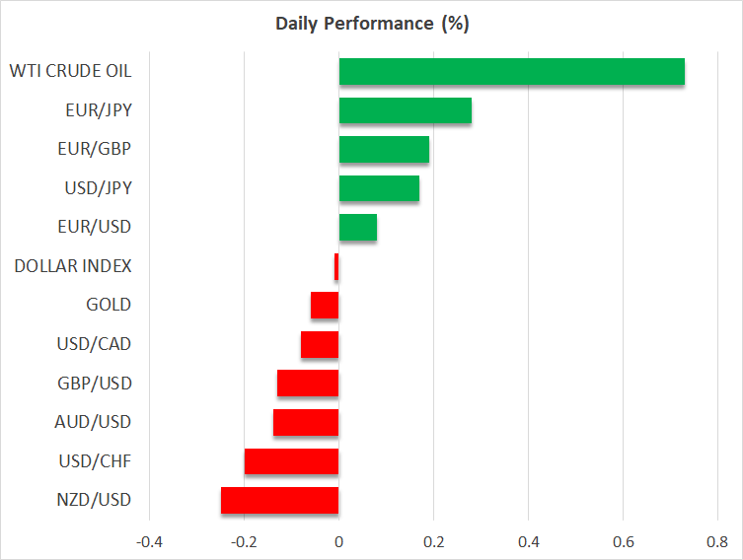Click the -0.4 value on horizontal axis
Viewport: 743px width, 560px height.
click(x=149, y=541)
